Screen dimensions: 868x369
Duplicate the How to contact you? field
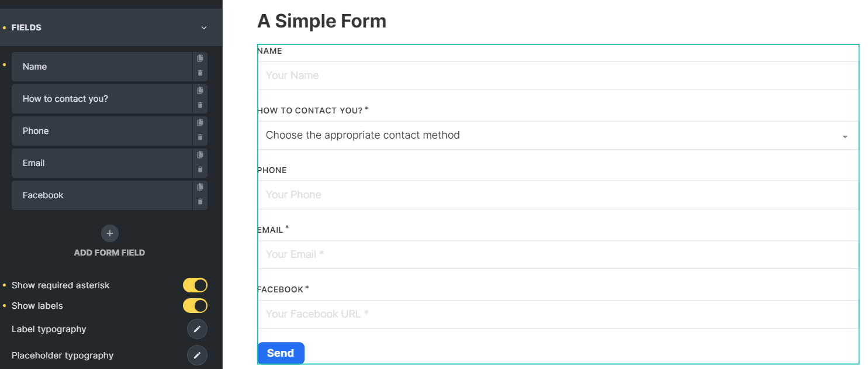200,91
